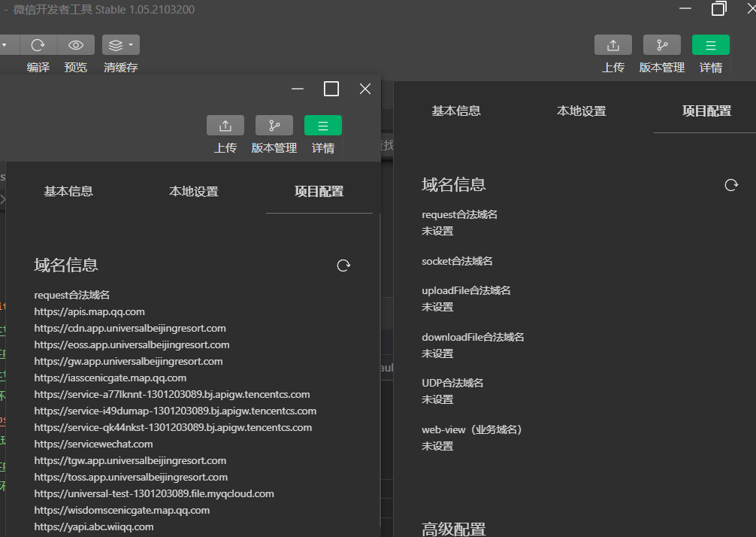The height and width of the screenshot is (537, 756).
Task: Click uploadFile合法域名 label in right panel
Action: coord(466,290)
